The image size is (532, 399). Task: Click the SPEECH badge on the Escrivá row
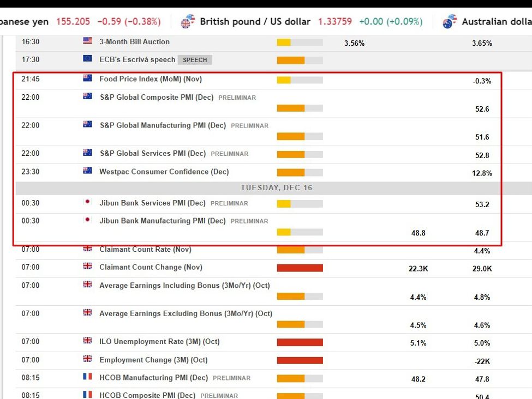pyautogui.click(x=195, y=59)
